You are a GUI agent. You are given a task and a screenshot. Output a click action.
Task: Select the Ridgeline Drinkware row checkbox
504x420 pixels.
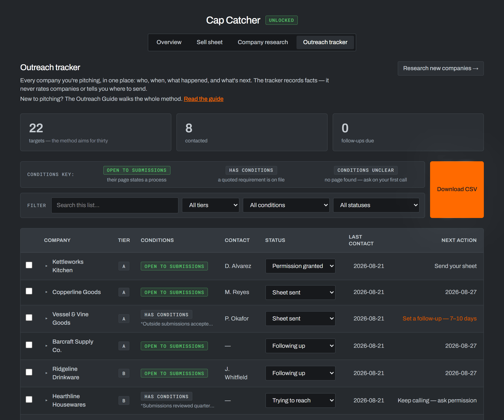(29, 372)
